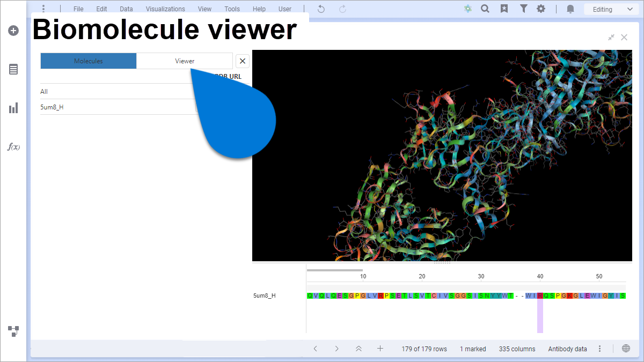Click the add new item plus icon
Viewport: 644px width, 362px height.
[x=13, y=31]
